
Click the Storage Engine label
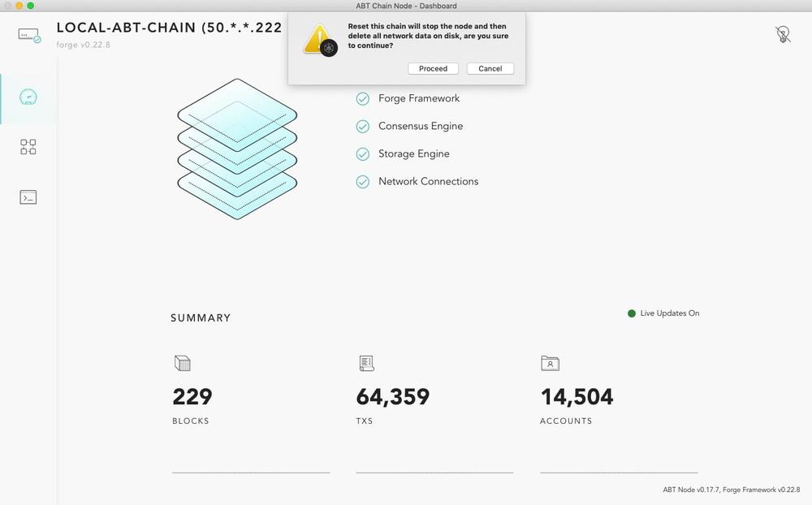pyautogui.click(x=414, y=153)
